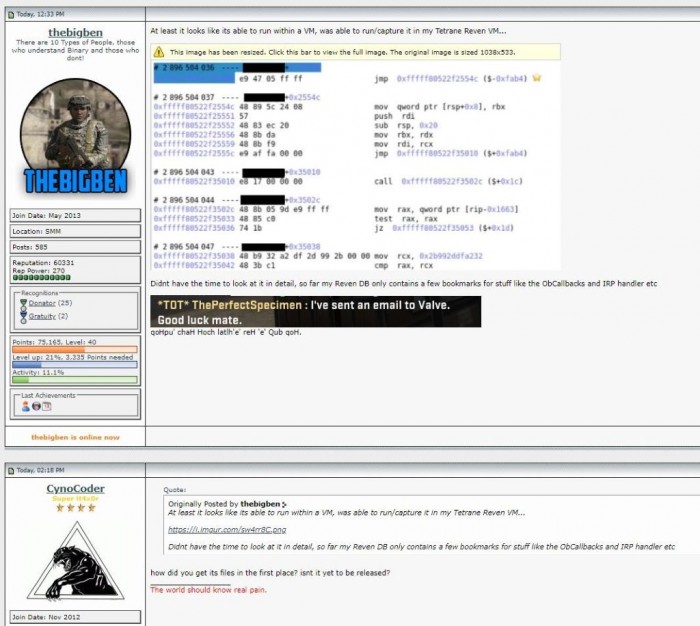Click the '# 2 896 504 037' trace line
The image size is (700, 626).
click(237, 97)
